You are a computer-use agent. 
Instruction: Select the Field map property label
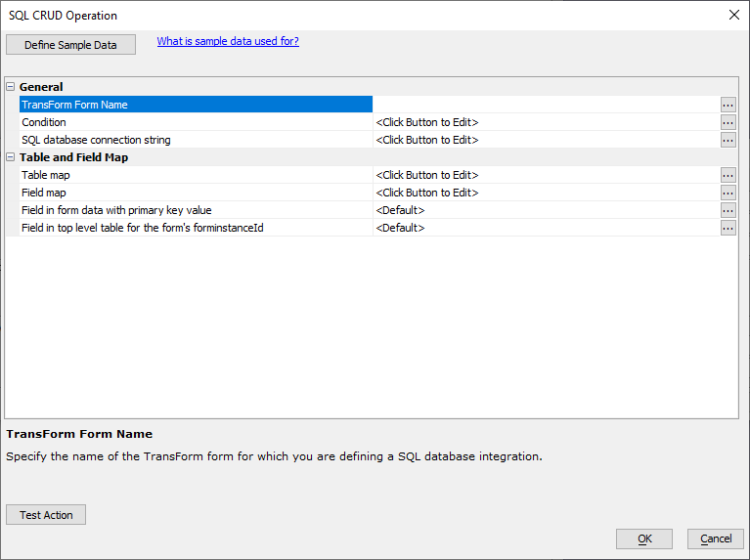tap(44, 193)
